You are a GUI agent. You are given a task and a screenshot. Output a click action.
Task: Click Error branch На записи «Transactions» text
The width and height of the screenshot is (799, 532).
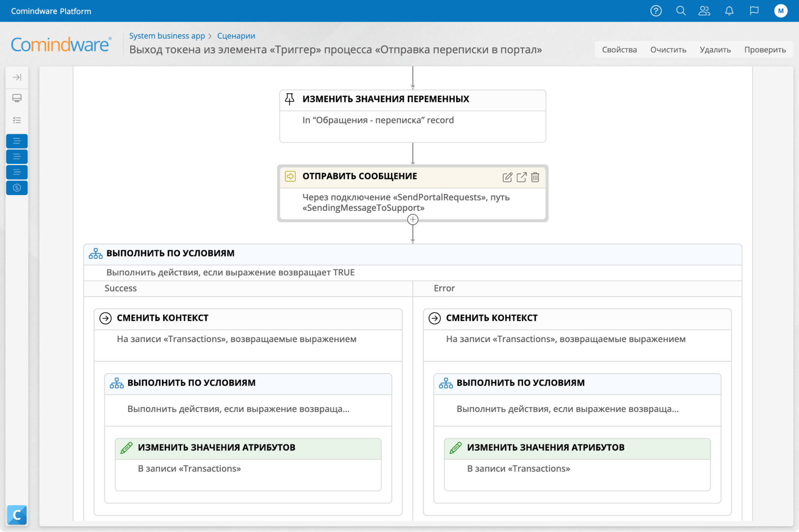click(x=566, y=339)
